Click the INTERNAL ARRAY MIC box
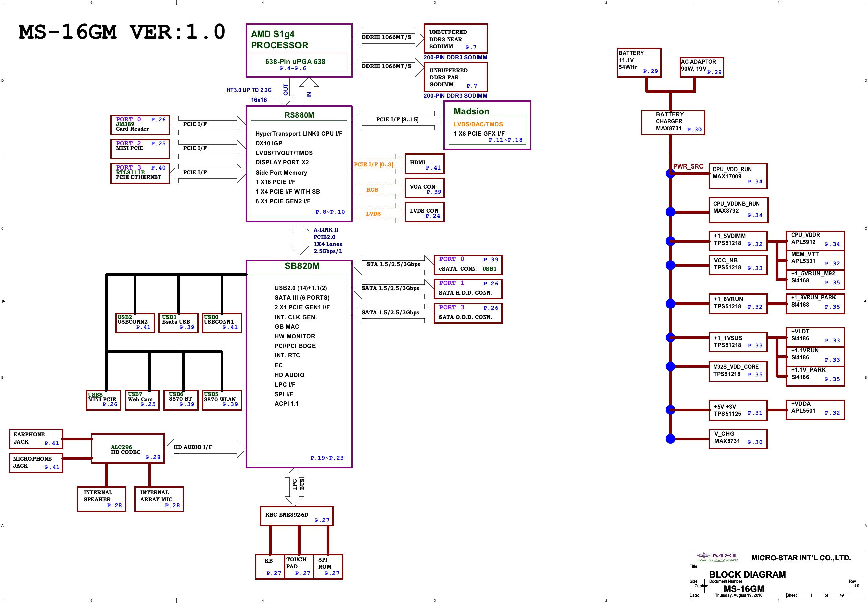The image size is (868, 605). point(159,499)
